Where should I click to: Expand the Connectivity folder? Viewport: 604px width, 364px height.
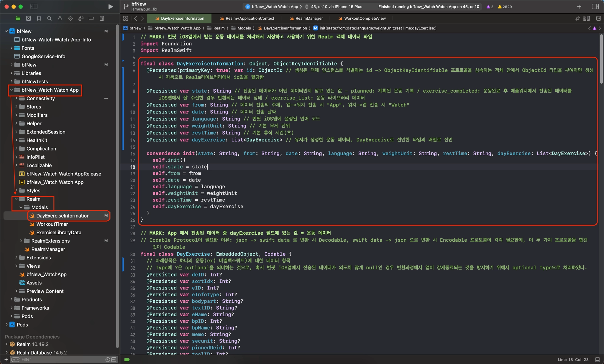[x=16, y=98]
